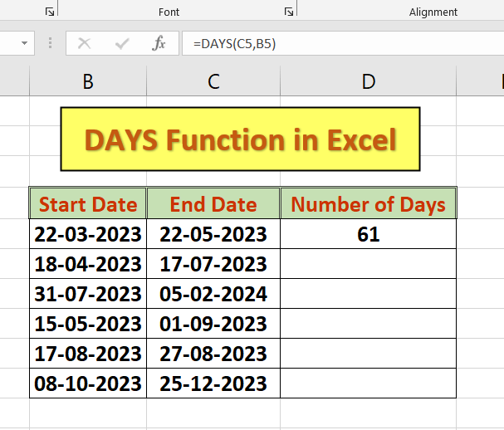Expand the Name Box dropdown arrow
The width and height of the screenshot is (504, 430).
click(x=24, y=43)
